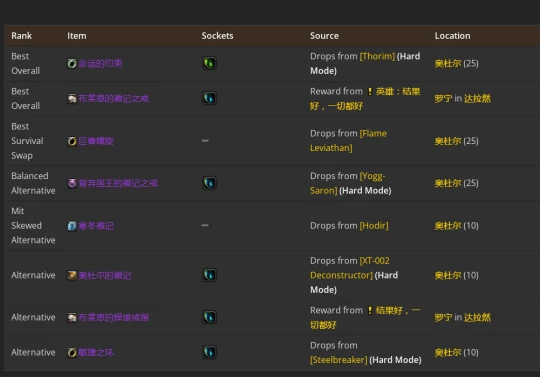Screen dimensions: 540x377
Task: Open the 罗宁 link in 布莱恩的徽记之戒 row
Action: (x=443, y=99)
